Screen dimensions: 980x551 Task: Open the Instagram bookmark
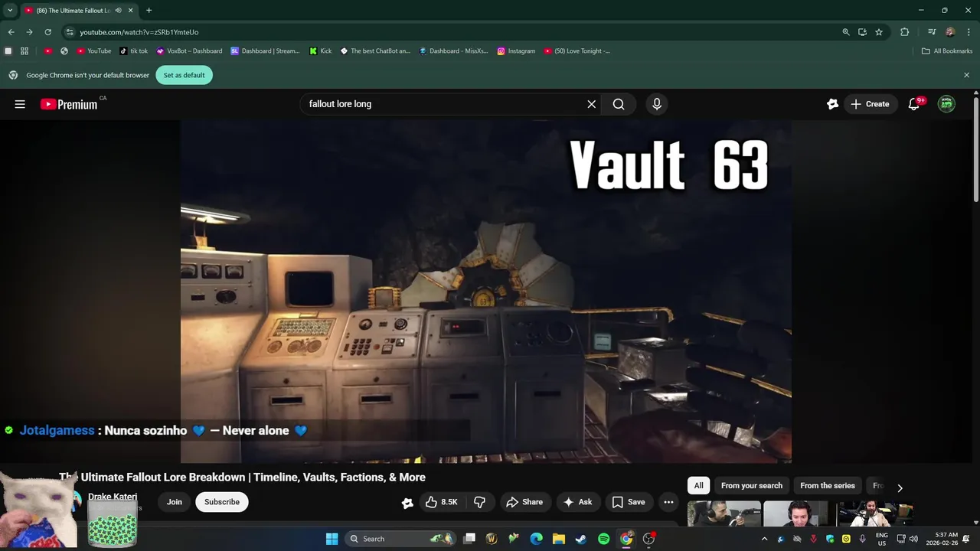click(516, 51)
